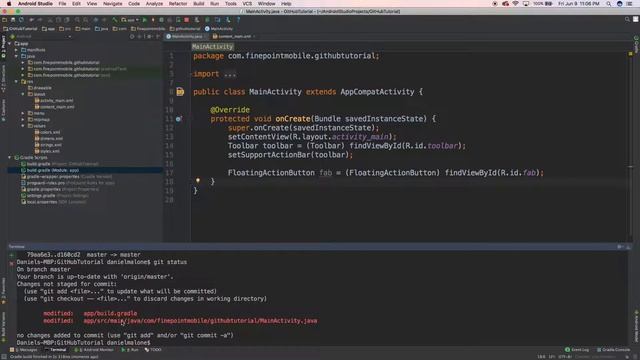Collapse the res folder
Image resolution: width=640 pixels, height=360 pixels.
click(x=16, y=82)
